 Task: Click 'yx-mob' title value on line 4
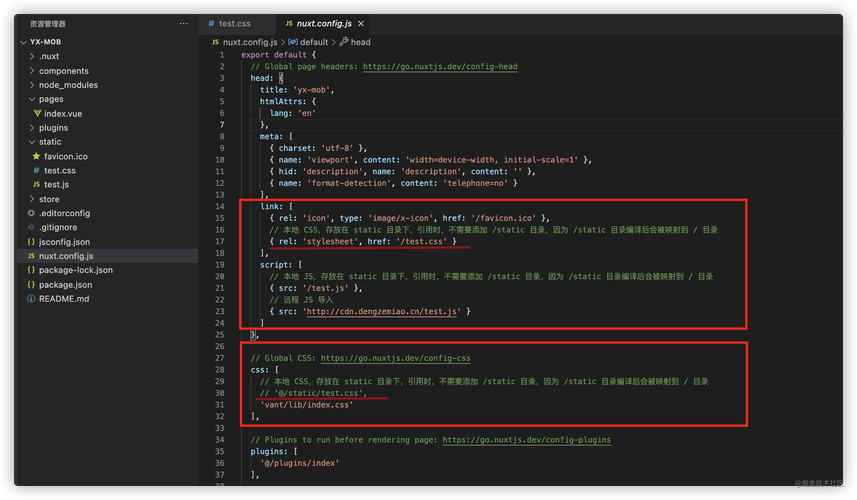point(312,90)
